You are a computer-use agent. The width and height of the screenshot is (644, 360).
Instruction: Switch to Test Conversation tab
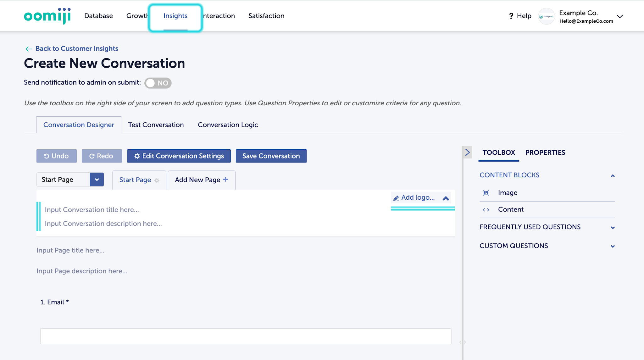156,125
